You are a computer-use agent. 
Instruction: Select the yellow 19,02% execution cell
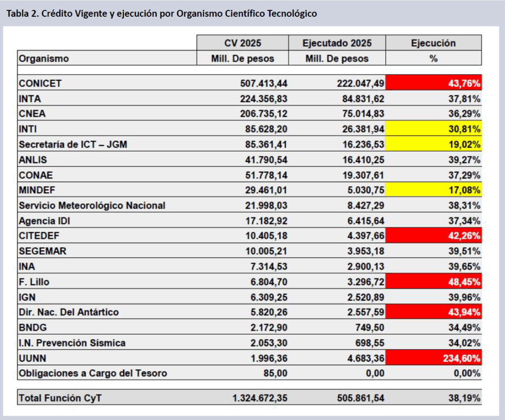pos(433,144)
